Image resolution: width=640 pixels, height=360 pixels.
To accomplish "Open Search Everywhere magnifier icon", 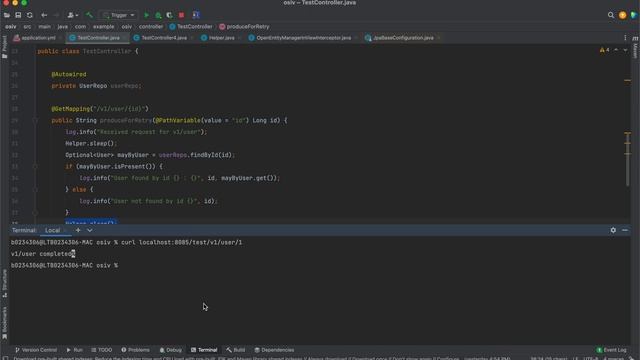I will [611, 15].
